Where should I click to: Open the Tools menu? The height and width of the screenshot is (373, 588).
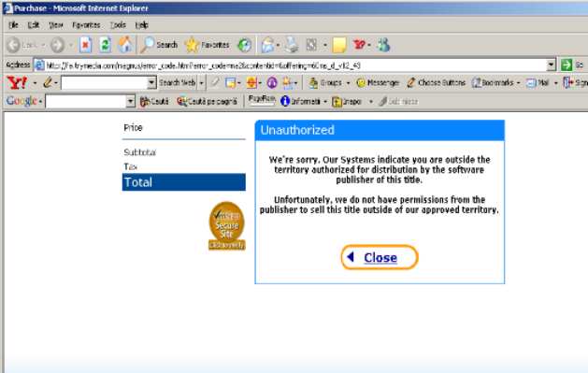[118, 25]
